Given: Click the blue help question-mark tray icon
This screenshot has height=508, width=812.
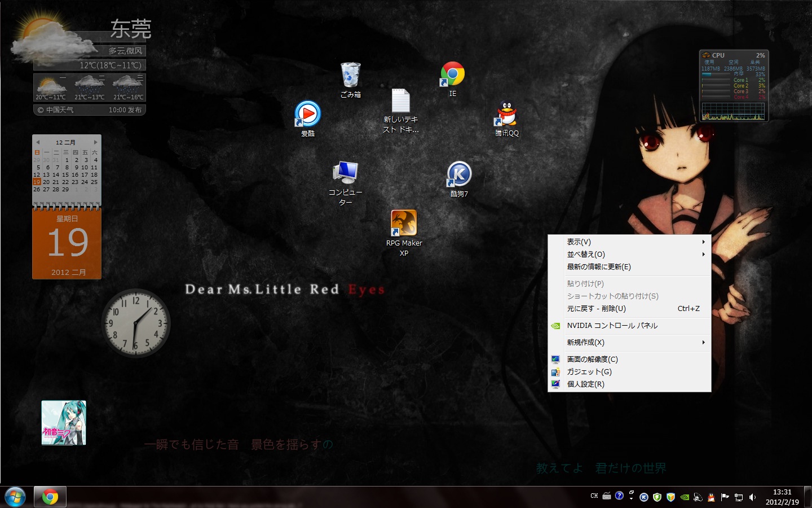Looking at the screenshot, I should [x=619, y=496].
